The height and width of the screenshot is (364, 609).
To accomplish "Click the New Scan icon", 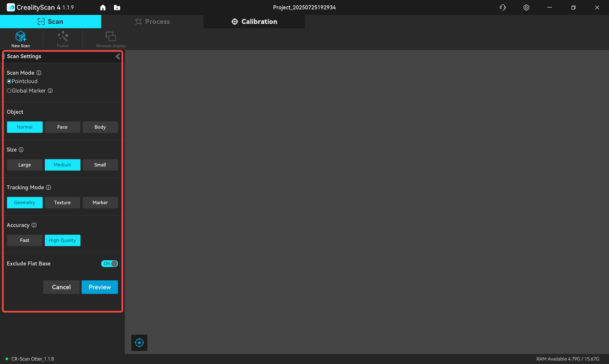I will tap(20, 37).
